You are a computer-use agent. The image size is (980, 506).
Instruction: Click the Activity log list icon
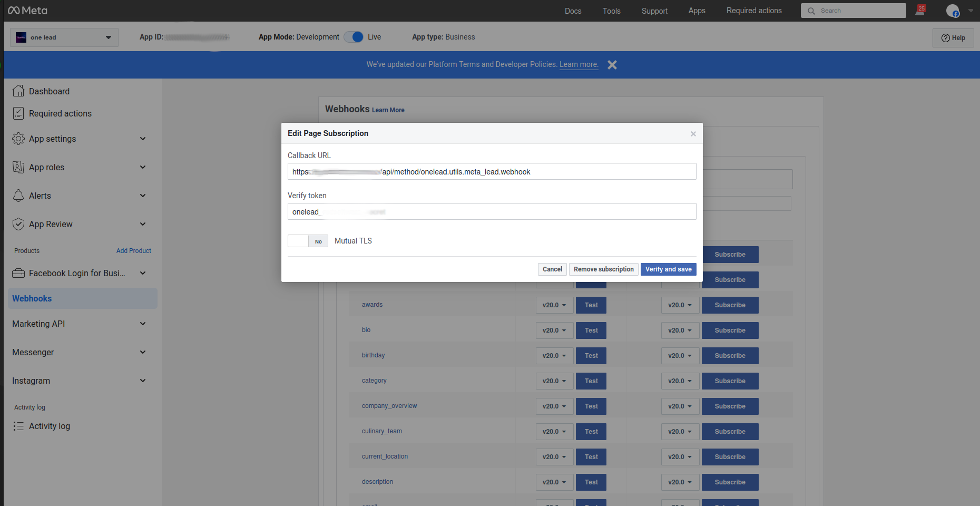click(18, 426)
